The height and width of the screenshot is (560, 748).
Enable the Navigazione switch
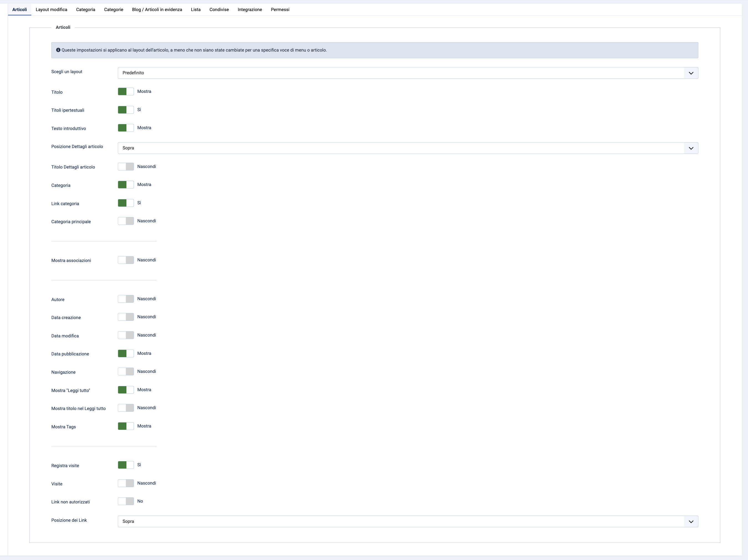coord(126,372)
